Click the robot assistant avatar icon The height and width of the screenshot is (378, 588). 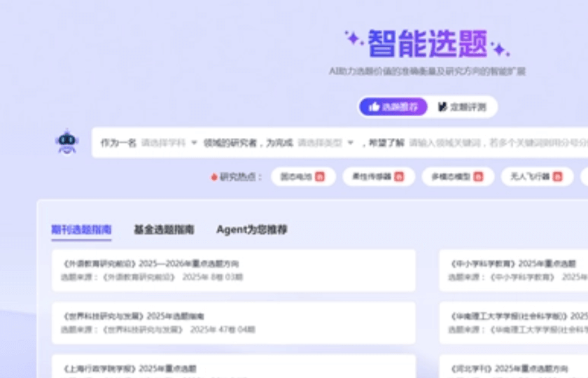[x=66, y=141]
